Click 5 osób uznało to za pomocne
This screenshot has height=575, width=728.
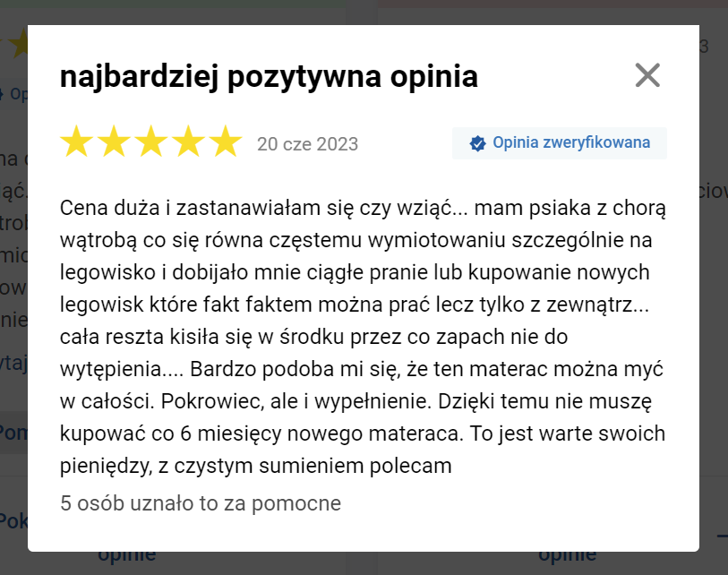click(x=201, y=503)
